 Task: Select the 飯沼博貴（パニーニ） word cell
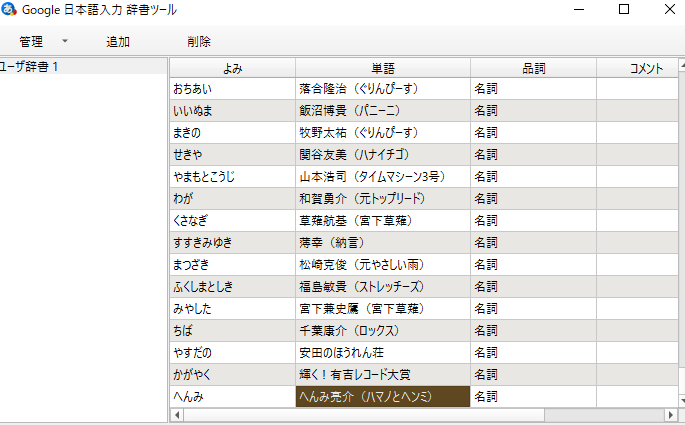(383, 111)
